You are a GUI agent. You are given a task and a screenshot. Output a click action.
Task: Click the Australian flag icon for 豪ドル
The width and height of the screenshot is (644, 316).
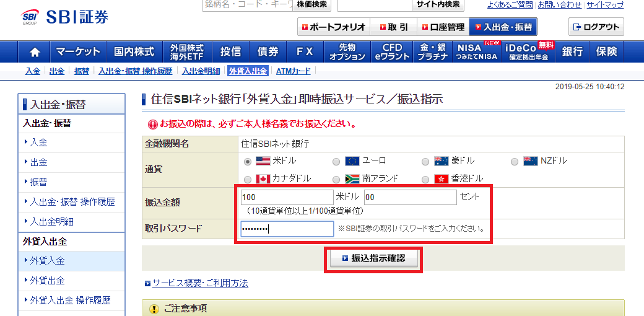[441, 161]
